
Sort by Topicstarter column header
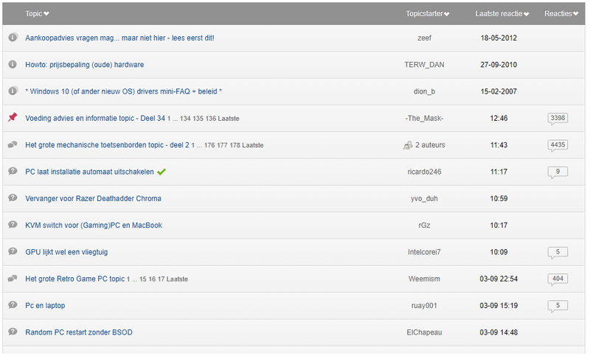click(x=428, y=13)
